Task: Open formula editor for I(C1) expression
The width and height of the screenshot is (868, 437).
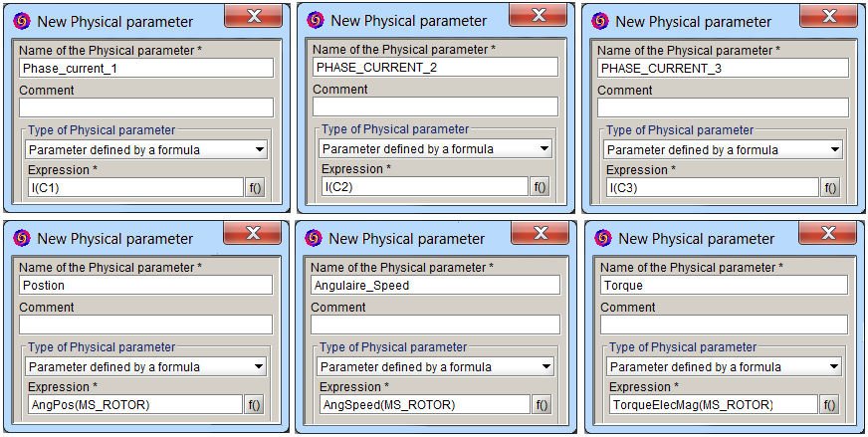Action: 255,187
